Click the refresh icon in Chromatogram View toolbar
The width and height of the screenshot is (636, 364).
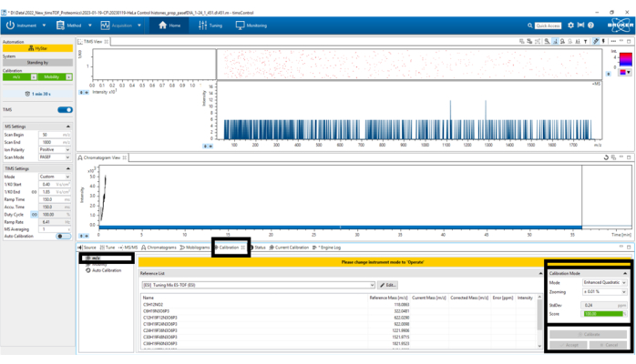coord(606,157)
